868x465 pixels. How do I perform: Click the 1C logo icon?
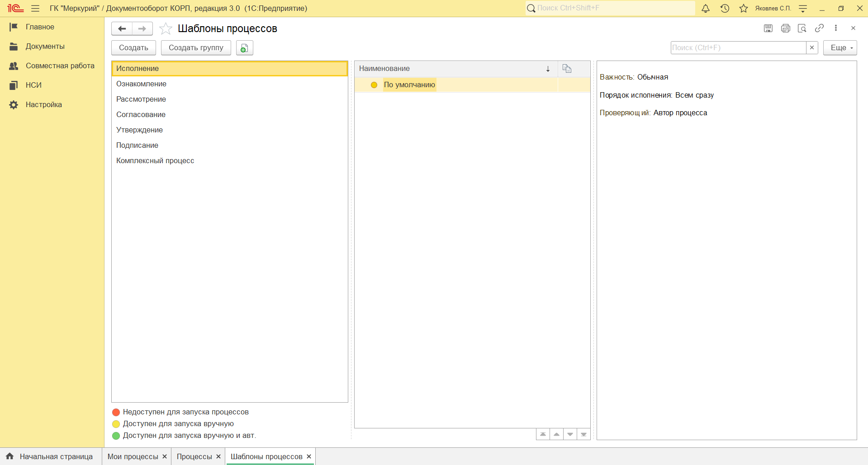point(15,8)
